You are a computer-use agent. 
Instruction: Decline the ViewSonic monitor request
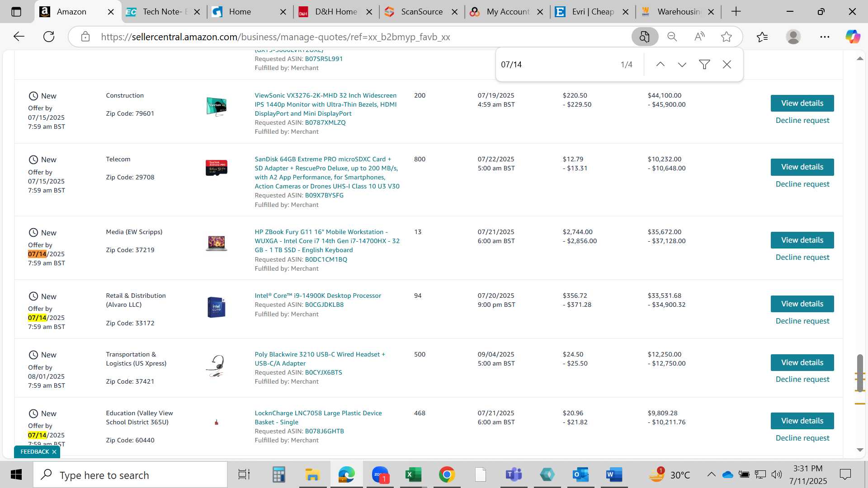tap(802, 120)
